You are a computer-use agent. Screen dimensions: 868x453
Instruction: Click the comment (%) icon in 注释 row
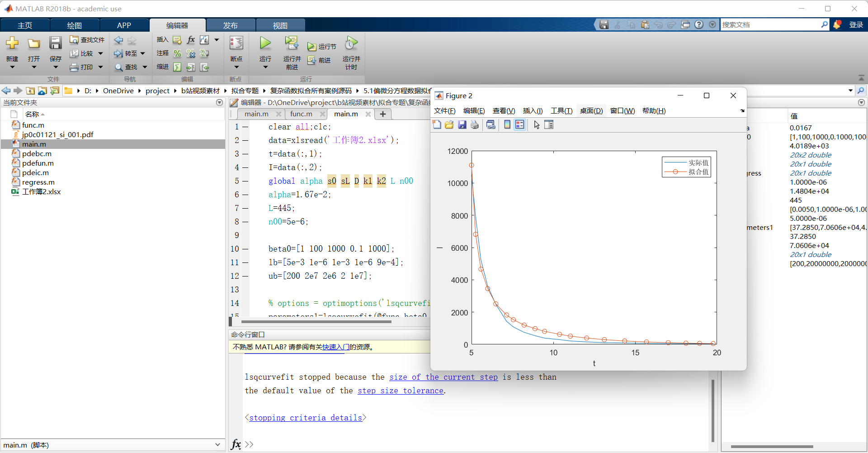(177, 54)
